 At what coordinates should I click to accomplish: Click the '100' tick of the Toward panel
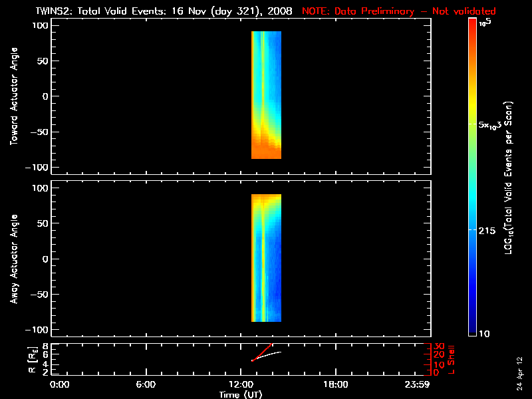(x=40, y=25)
